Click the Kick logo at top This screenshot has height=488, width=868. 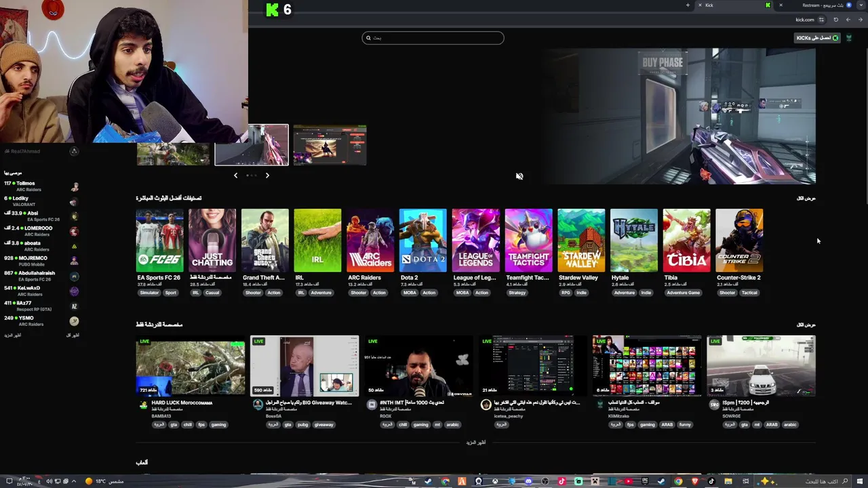point(273,9)
